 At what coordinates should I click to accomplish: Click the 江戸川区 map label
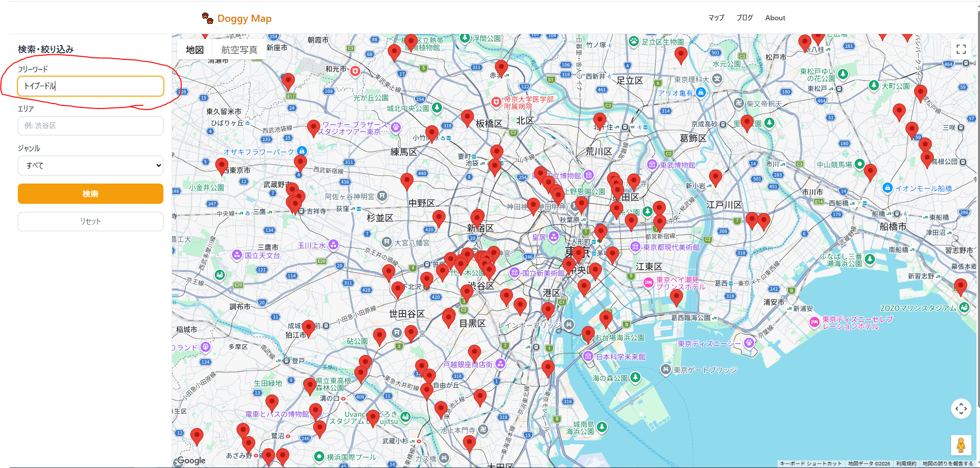(x=724, y=205)
